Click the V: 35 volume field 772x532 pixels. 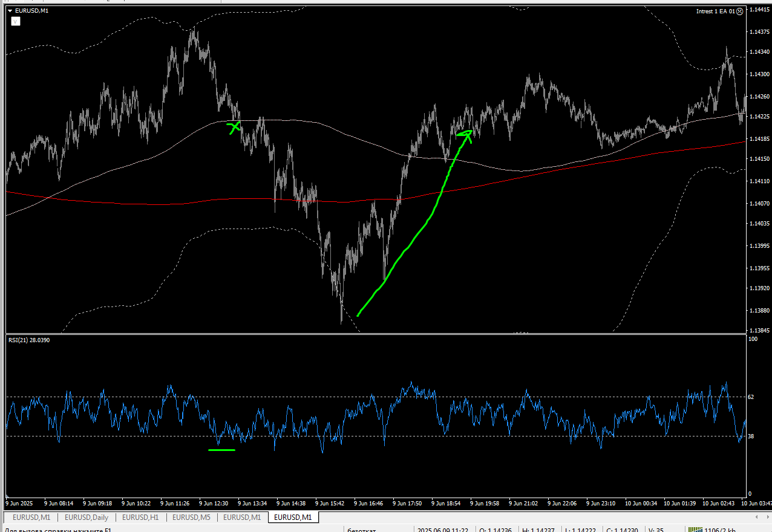(655, 530)
